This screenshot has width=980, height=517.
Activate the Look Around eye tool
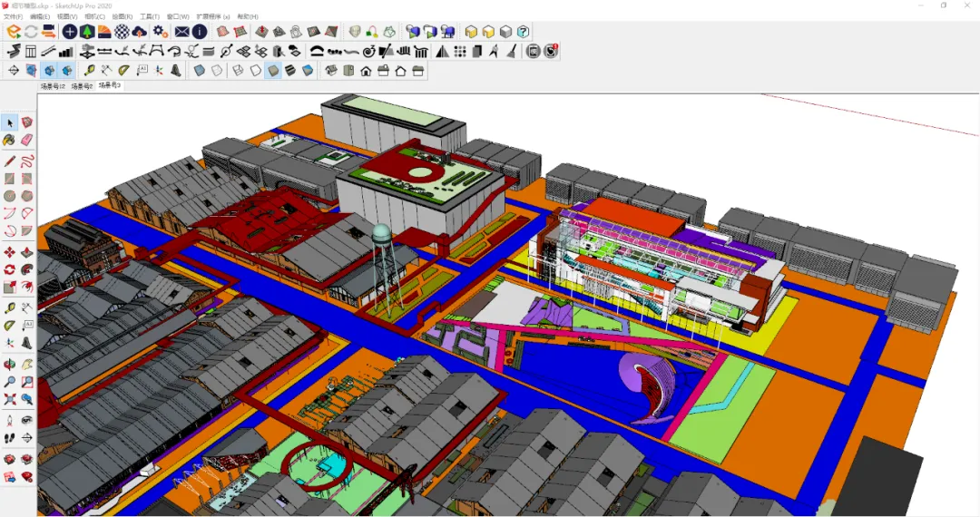[27, 420]
